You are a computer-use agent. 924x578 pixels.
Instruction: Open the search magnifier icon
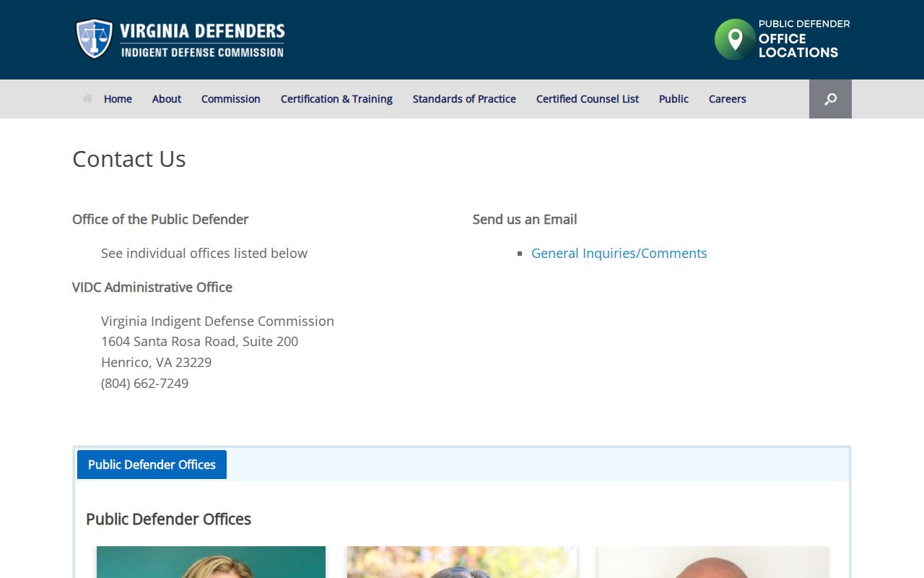pos(830,99)
